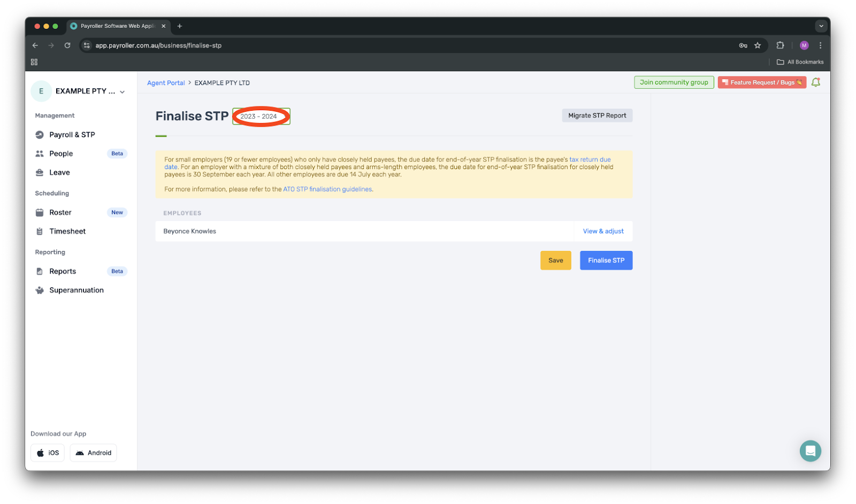This screenshot has height=504, width=856.
Task: Open the notifications bell
Action: tap(815, 82)
